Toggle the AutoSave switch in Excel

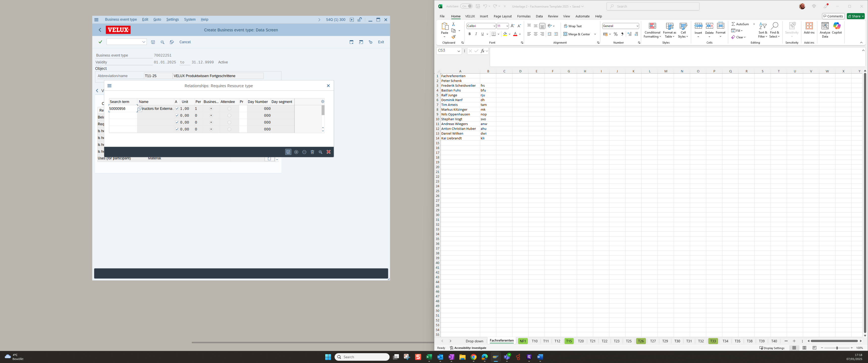click(x=466, y=6)
